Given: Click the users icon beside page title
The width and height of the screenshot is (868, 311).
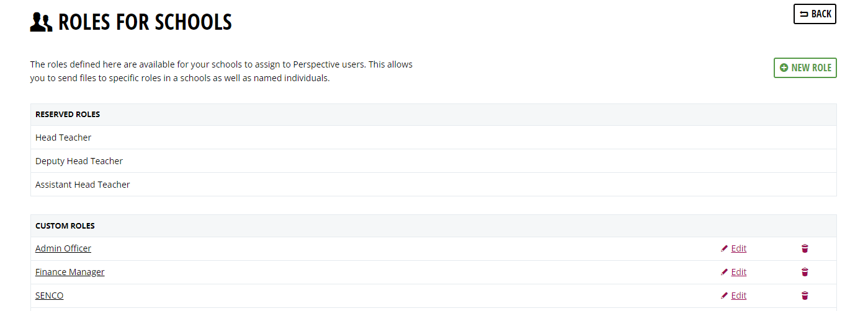Looking at the screenshot, I should (41, 22).
